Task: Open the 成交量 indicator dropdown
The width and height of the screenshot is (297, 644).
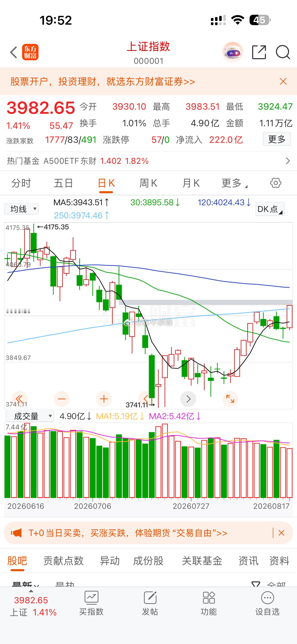Action: (x=30, y=416)
